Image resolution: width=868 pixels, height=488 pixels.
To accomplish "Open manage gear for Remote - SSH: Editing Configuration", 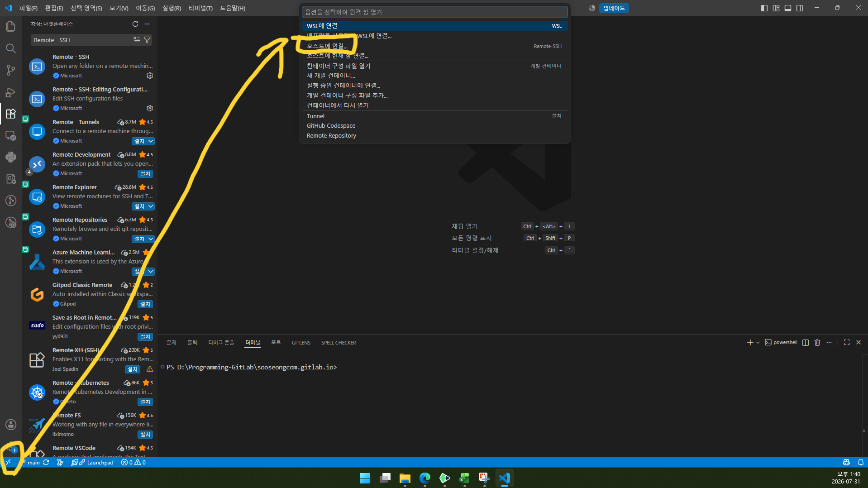I will pyautogui.click(x=150, y=108).
